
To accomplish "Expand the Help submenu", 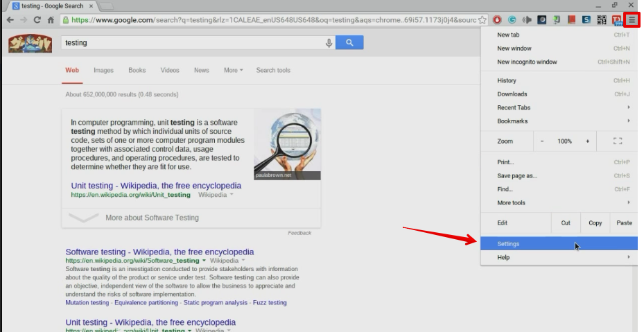I will [559, 258].
